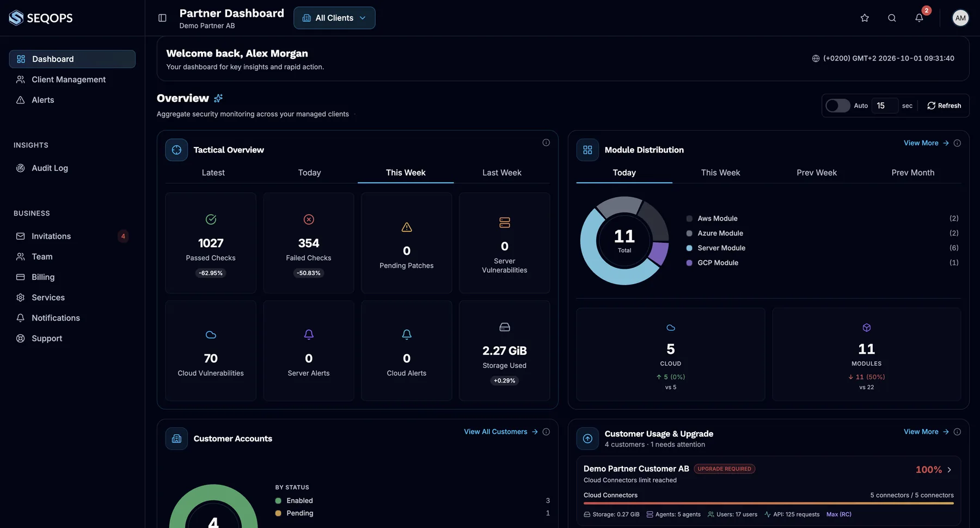Open Invitations in the sidebar

point(72,236)
